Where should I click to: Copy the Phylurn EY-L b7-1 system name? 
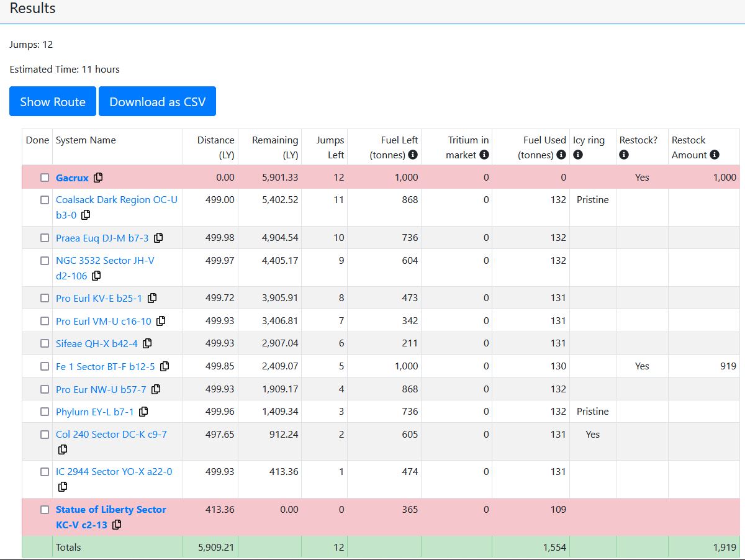(x=143, y=412)
